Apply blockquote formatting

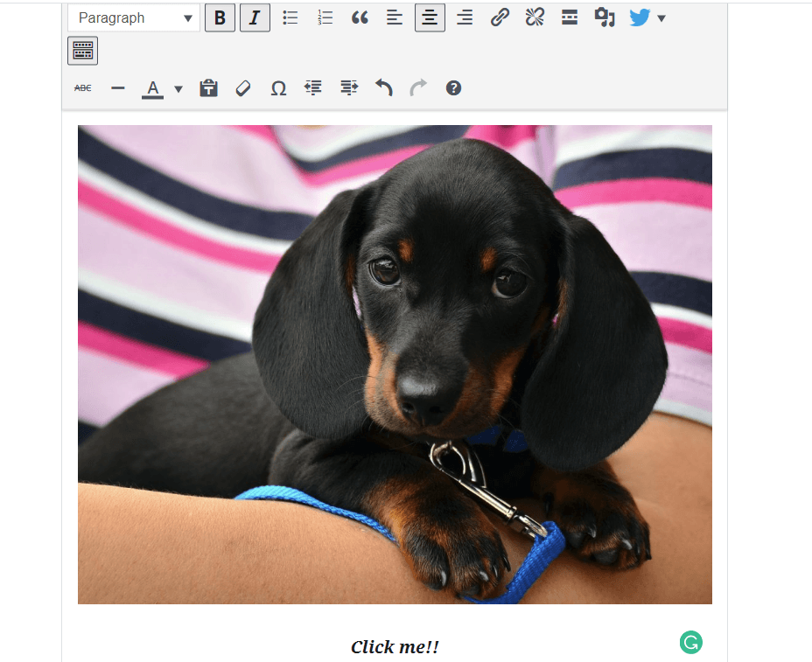click(360, 17)
